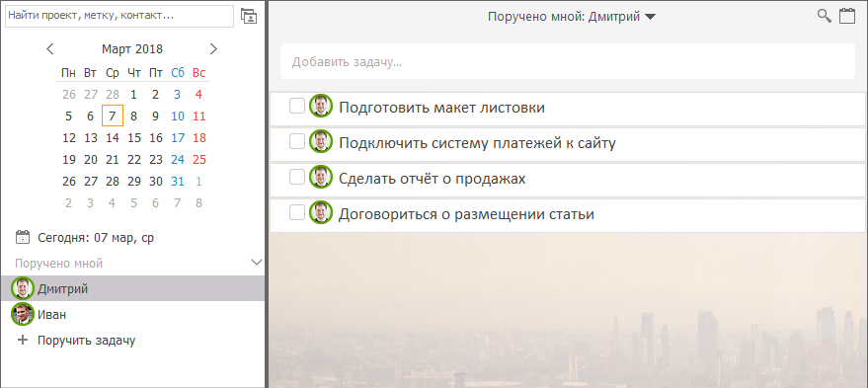Check off task Подготовить макет листовки

(297, 106)
